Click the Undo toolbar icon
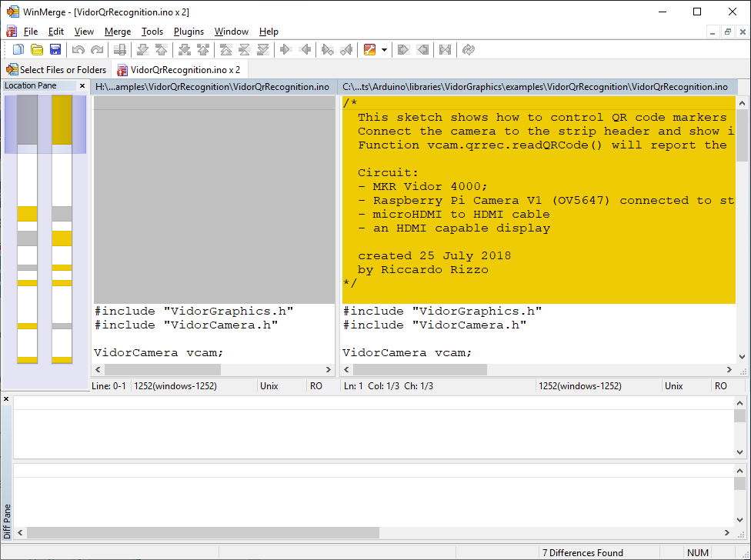This screenshot has height=560, width=751. pos(78,50)
